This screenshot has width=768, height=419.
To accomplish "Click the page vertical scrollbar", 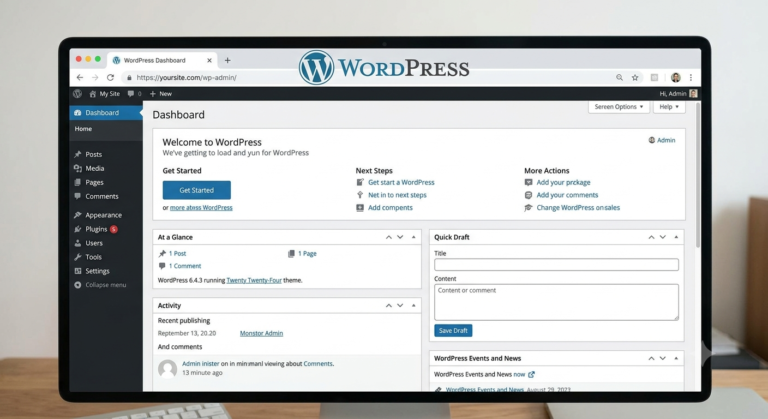I will click(697, 176).
